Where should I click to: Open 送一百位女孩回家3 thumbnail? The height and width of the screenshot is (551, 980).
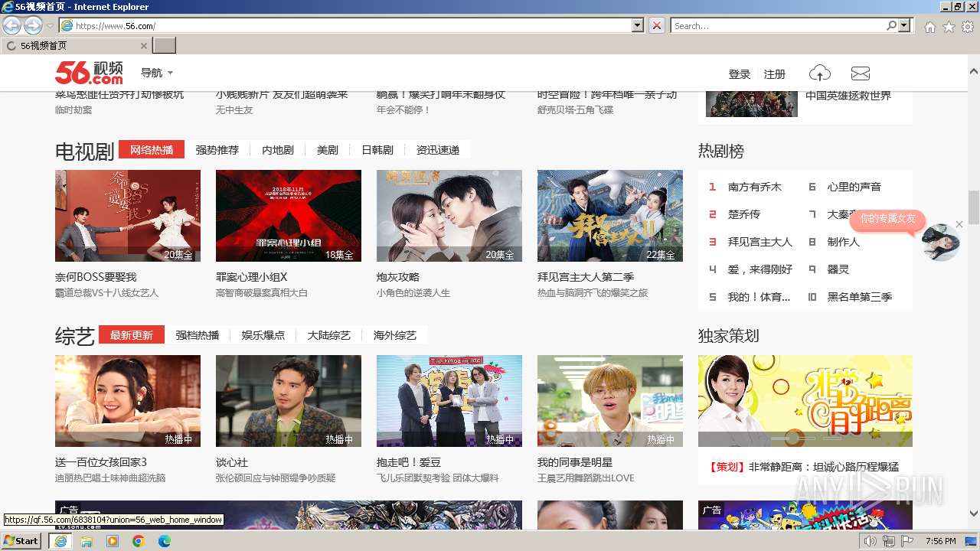pyautogui.click(x=128, y=401)
